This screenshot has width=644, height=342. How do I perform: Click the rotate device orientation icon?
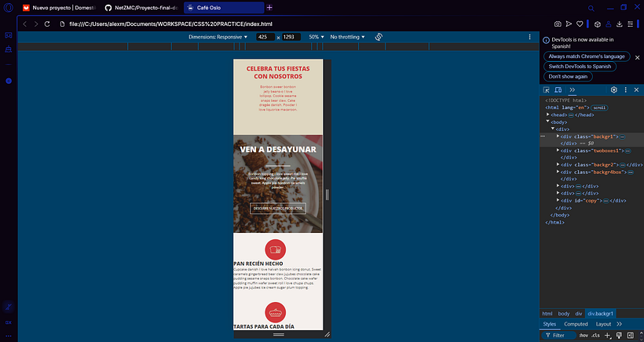(x=379, y=37)
